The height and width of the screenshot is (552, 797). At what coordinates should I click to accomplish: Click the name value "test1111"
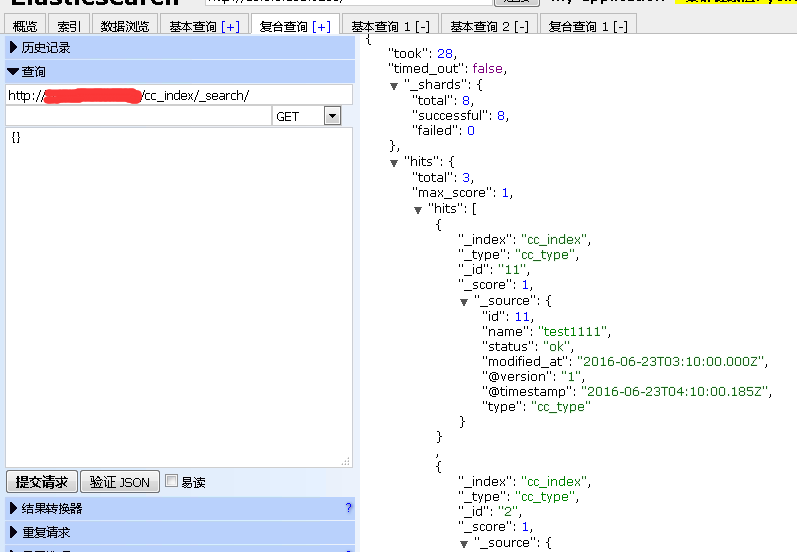click(x=573, y=331)
